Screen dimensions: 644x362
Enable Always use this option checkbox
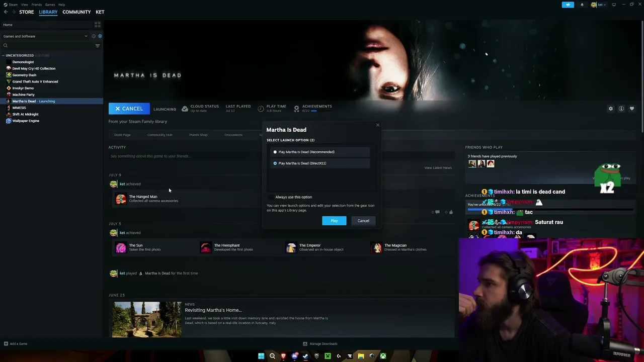click(271, 197)
